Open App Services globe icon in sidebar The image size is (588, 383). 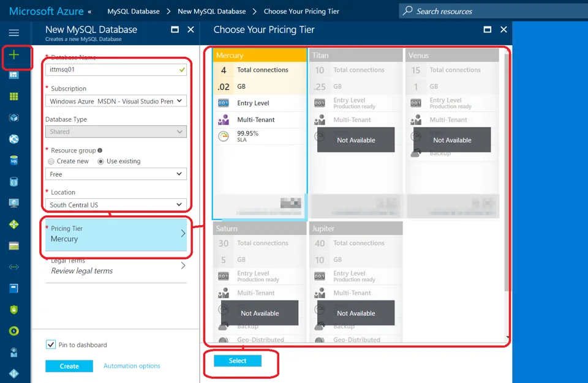(14, 139)
